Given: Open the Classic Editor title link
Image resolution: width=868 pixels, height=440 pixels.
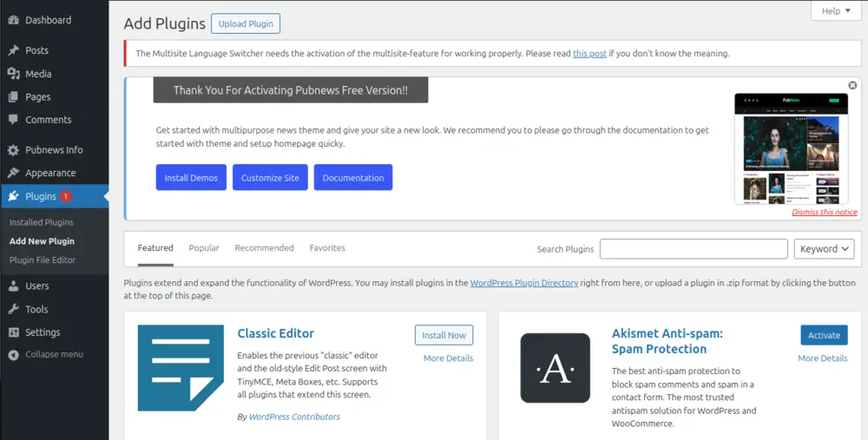Looking at the screenshot, I should pyautogui.click(x=276, y=333).
